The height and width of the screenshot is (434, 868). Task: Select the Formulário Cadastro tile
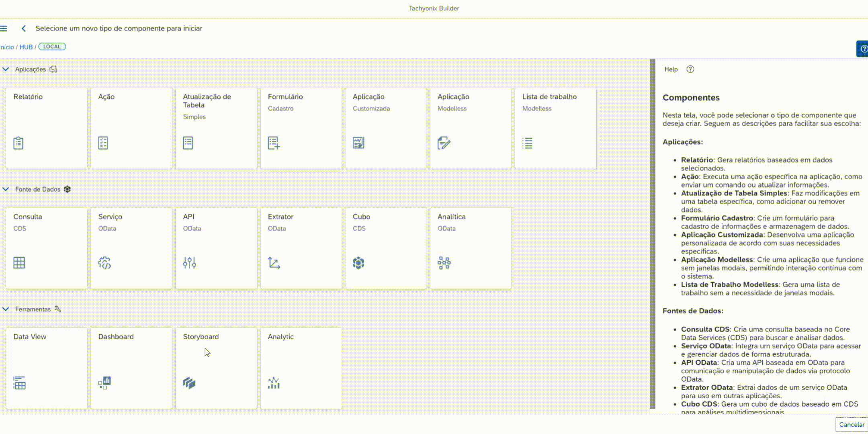click(301, 128)
